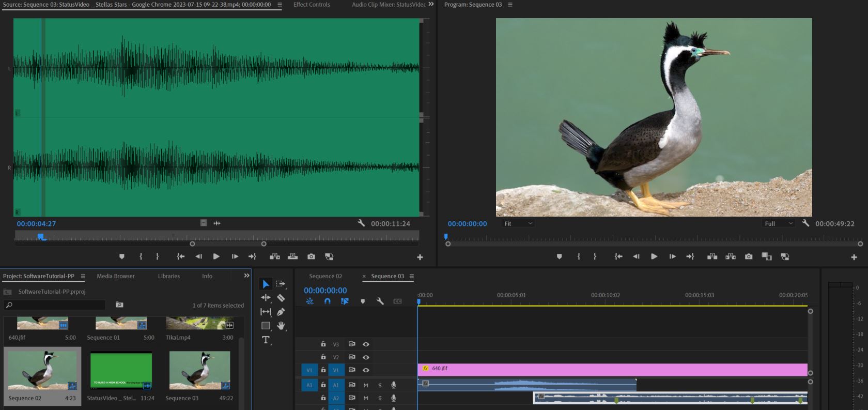Select the Rectangle tool

click(266, 326)
